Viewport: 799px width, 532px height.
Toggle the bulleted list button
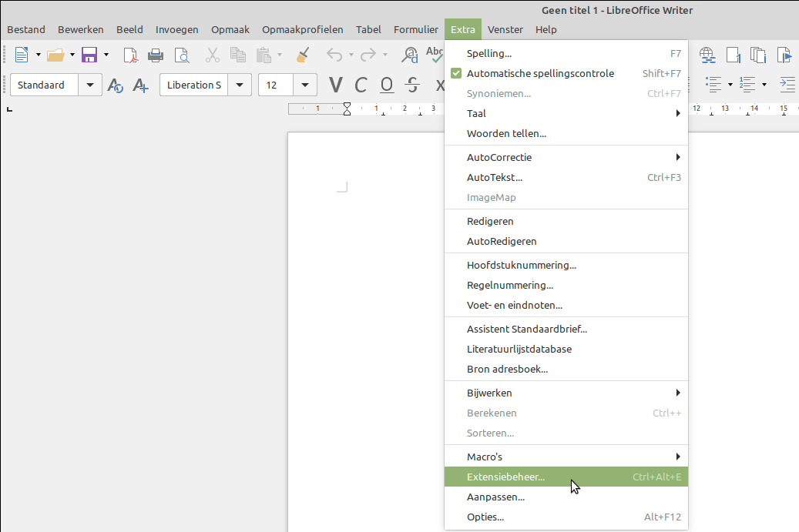[713, 85]
